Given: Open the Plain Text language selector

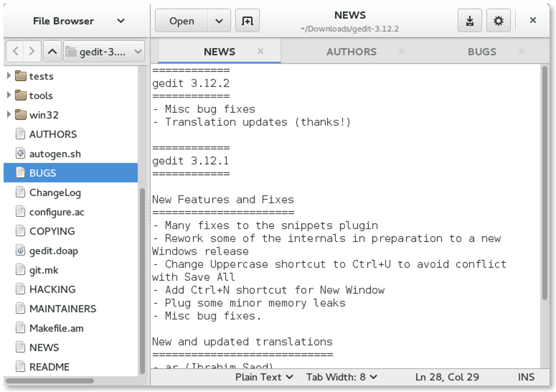Looking at the screenshot, I should click(264, 377).
